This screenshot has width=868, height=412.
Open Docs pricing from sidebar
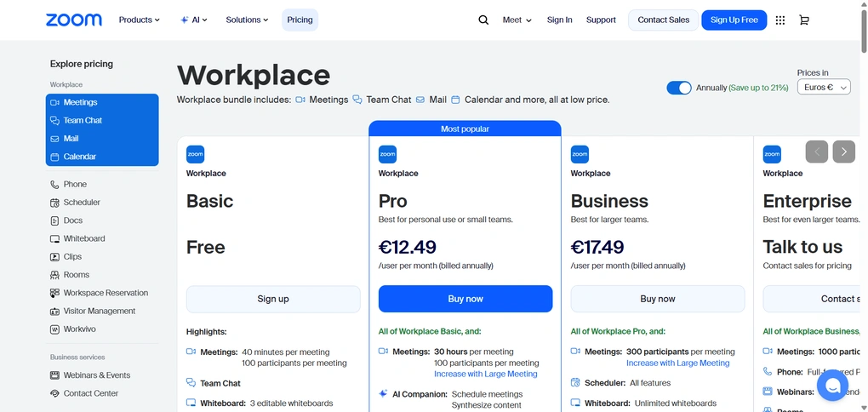click(66, 220)
